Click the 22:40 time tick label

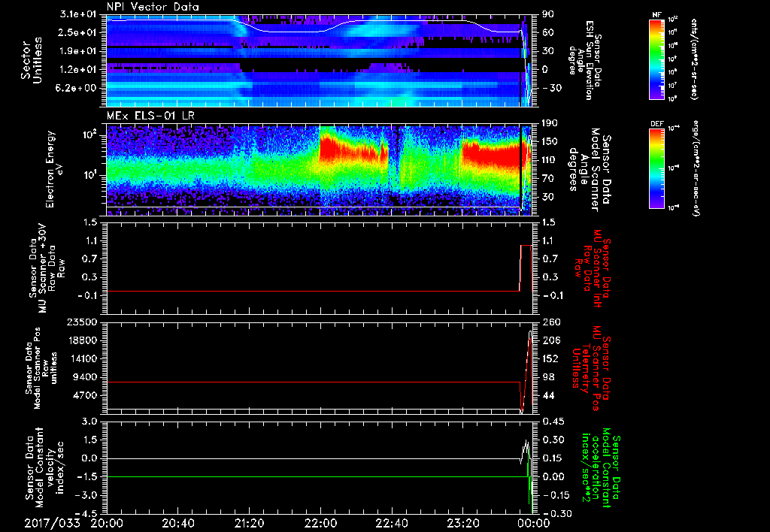coord(391,522)
